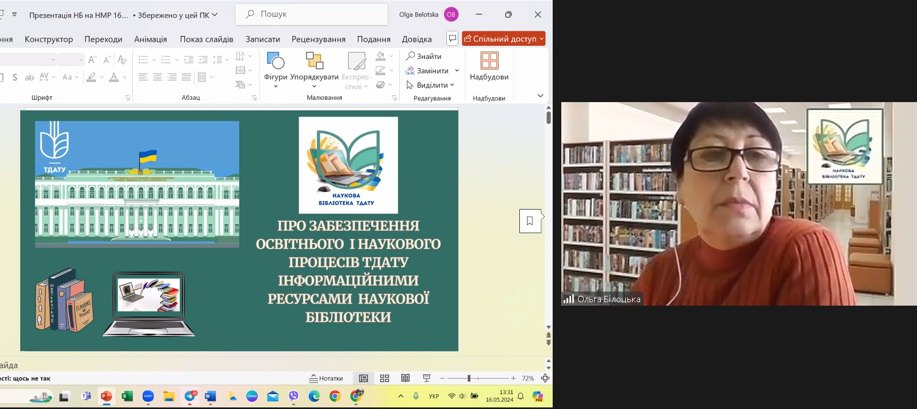Decrease the list indent level
917x409 pixels.
[188, 59]
